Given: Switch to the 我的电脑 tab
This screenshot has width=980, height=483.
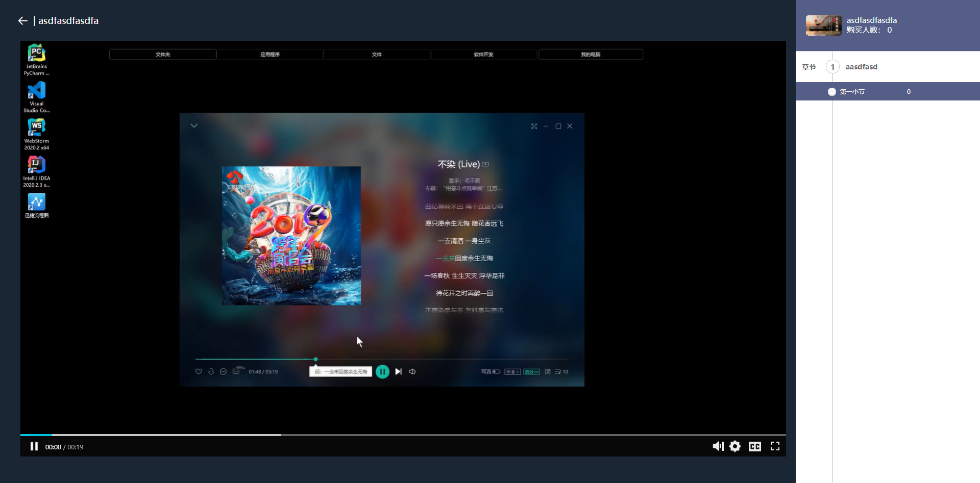Looking at the screenshot, I should (591, 55).
